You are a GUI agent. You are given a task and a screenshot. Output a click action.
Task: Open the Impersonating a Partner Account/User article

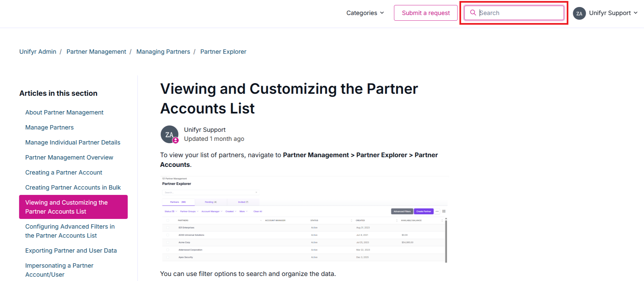coord(59,270)
